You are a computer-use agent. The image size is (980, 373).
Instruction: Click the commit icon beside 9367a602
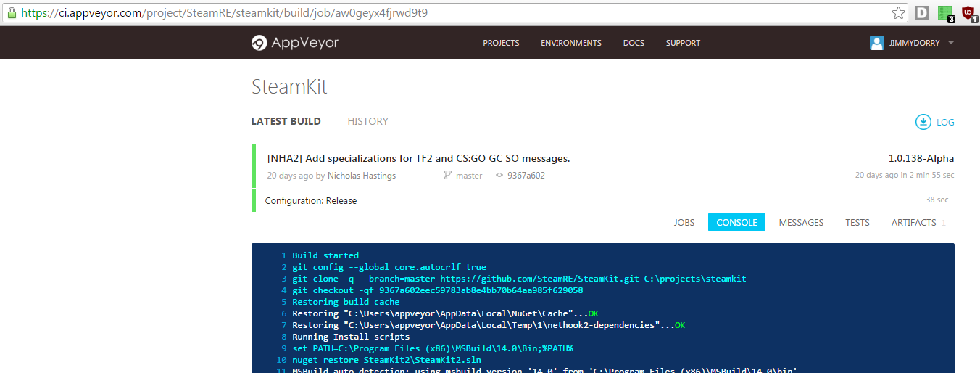coord(499,176)
